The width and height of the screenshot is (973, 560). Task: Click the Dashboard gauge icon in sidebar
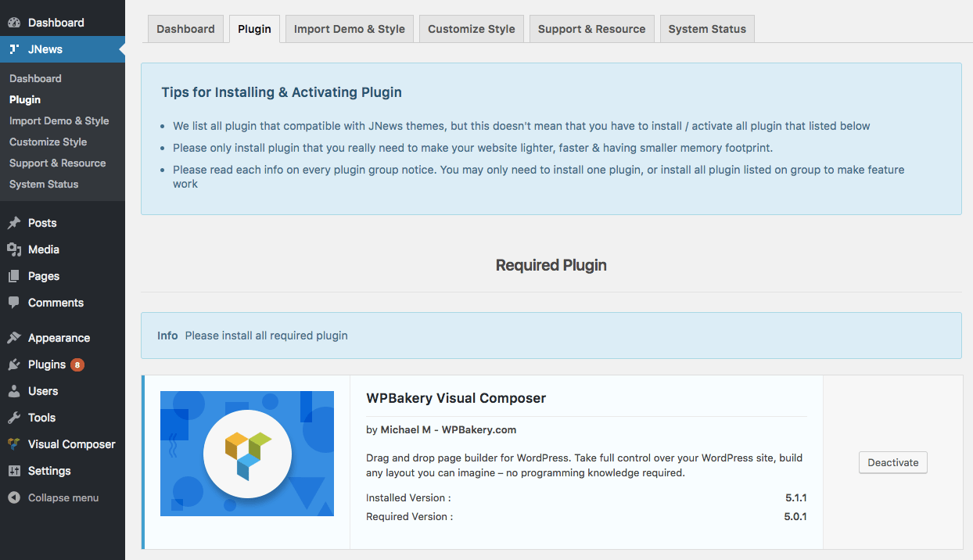pyautogui.click(x=14, y=23)
